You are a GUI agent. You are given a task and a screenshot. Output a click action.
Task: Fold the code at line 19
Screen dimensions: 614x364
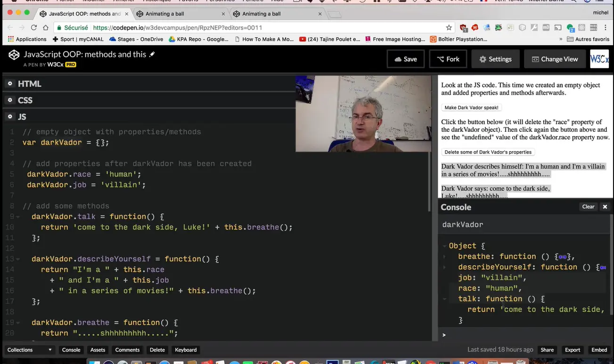tap(18, 323)
